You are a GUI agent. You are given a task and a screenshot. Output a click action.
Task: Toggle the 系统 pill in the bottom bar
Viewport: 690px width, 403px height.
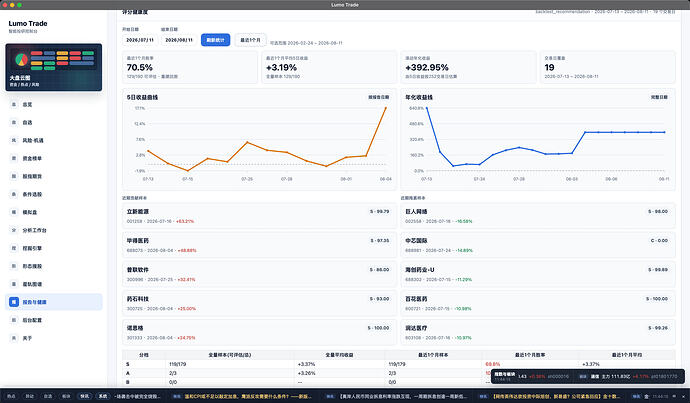tap(103, 396)
